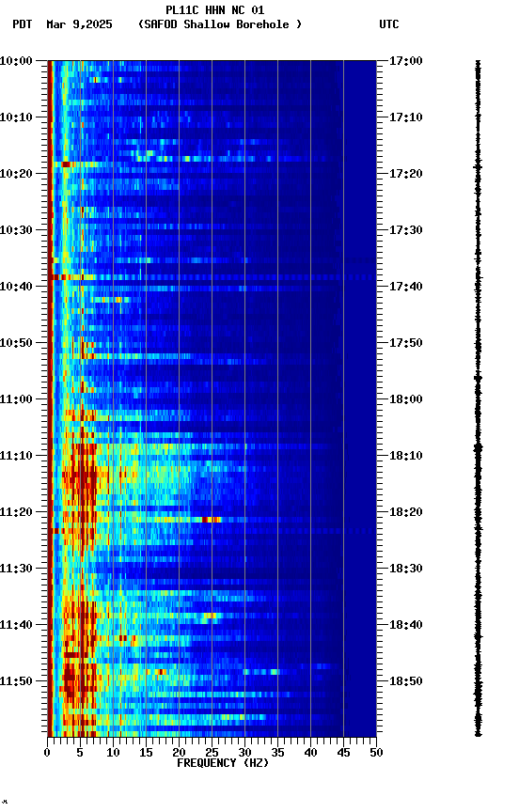Click the 17:10 UTC time label
This screenshot has width=519, height=812.
(x=406, y=117)
